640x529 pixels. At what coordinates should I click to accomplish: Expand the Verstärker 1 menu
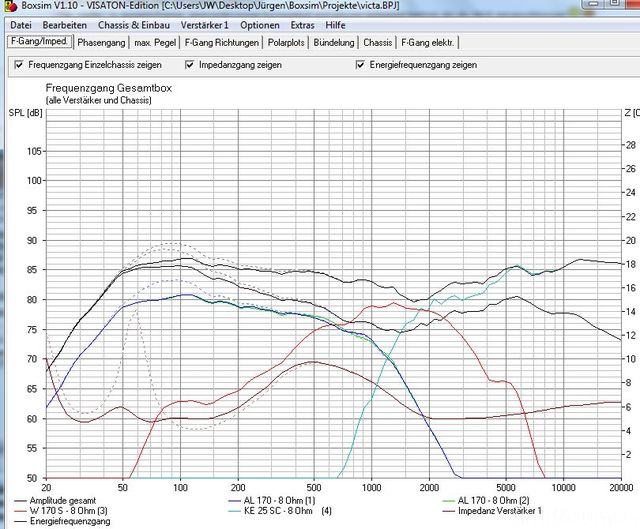[x=207, y=24]
